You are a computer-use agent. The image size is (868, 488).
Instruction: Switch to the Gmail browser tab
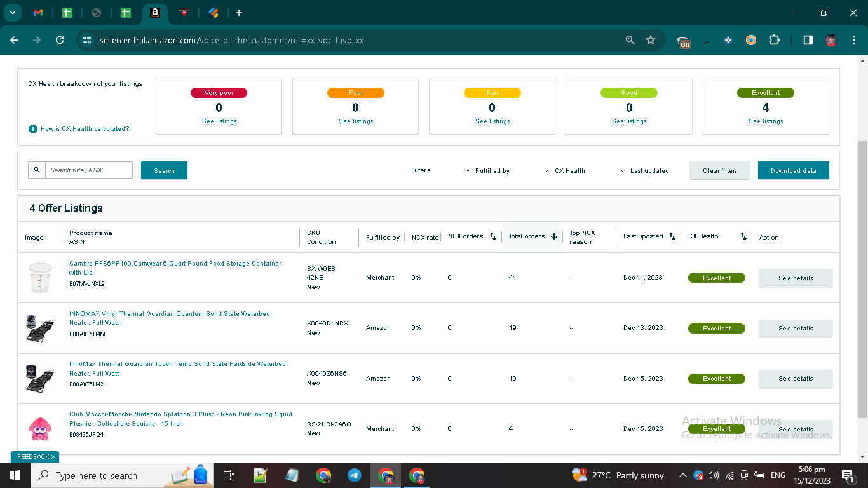click(x=38, y=13)
